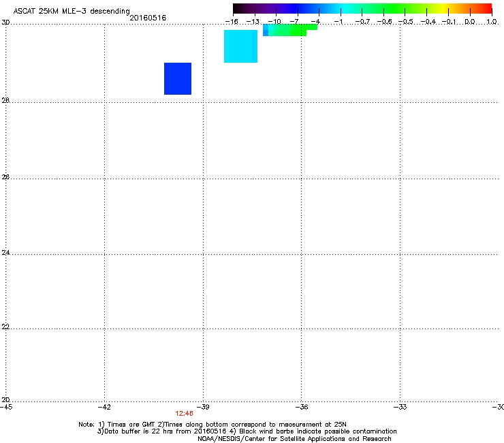
Task: Click the 1.0 colorbar tick label
Action: (x=492, y=22)
